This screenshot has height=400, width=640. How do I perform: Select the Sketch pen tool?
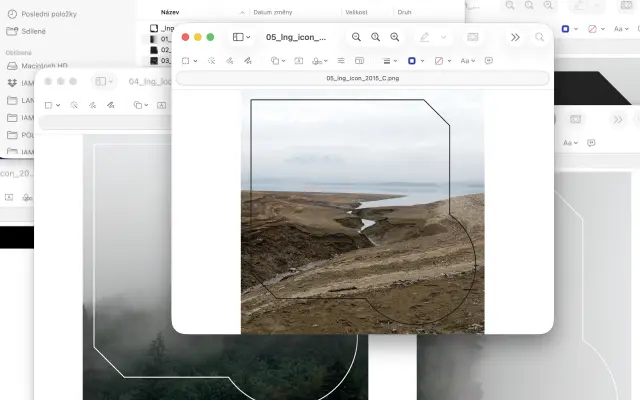[x=230, y=61]
